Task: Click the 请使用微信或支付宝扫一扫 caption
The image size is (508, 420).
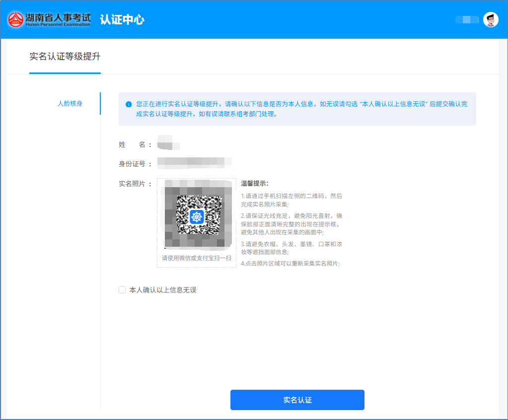Action: 197,258
